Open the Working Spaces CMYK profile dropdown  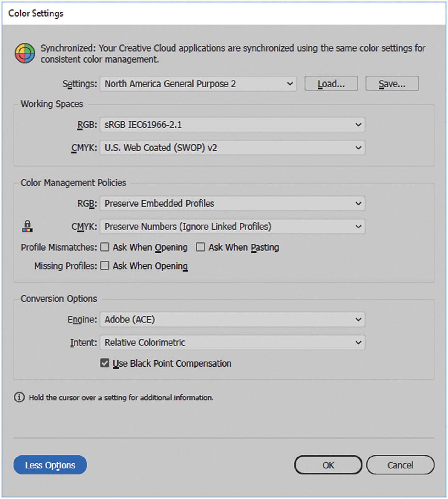pyautogui.click(x=232, y=148)
